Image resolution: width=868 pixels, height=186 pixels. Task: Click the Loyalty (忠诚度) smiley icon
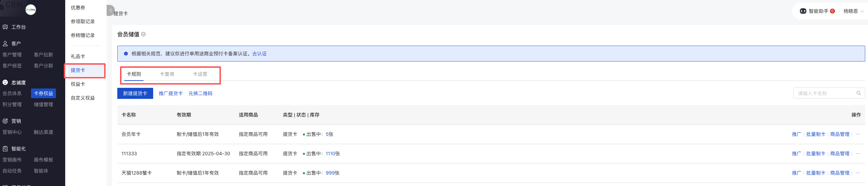tap(5, 82)
